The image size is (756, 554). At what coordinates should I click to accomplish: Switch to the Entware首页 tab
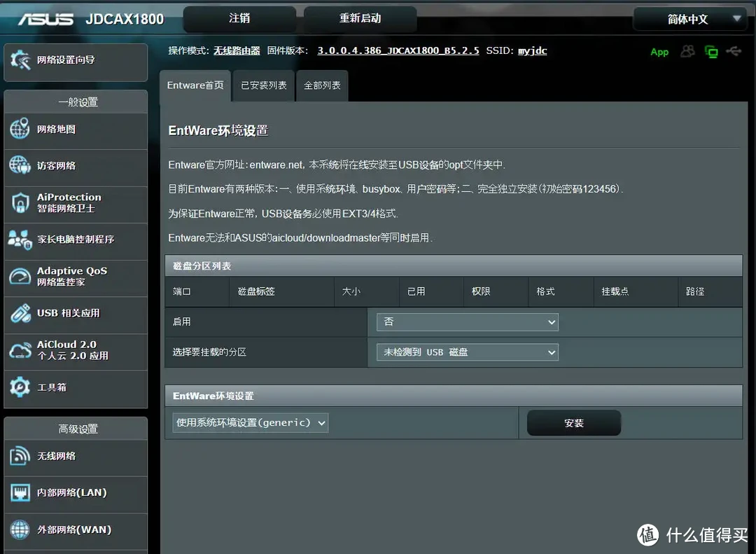195,85
